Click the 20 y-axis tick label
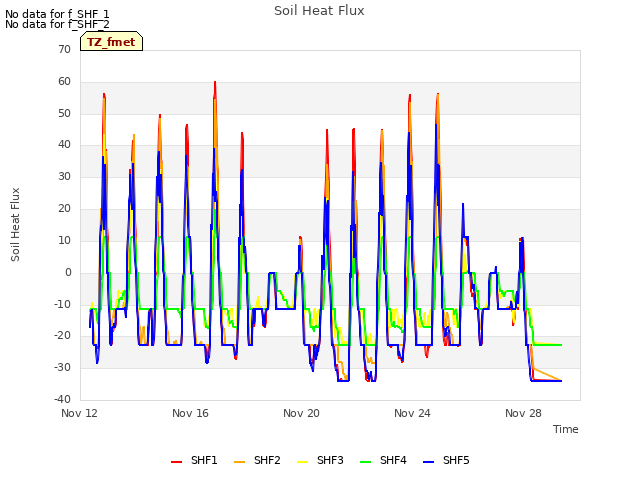The image size is (640, 480). [64, 209]
